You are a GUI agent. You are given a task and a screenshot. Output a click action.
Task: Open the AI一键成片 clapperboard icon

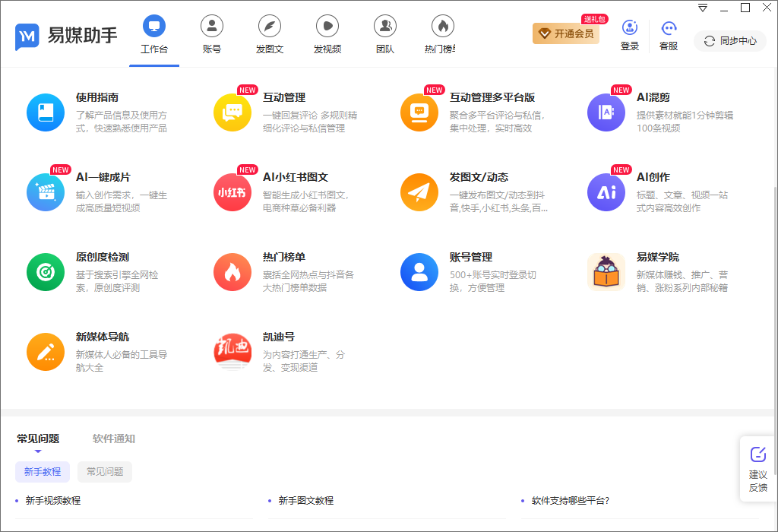tap(45, 192)
